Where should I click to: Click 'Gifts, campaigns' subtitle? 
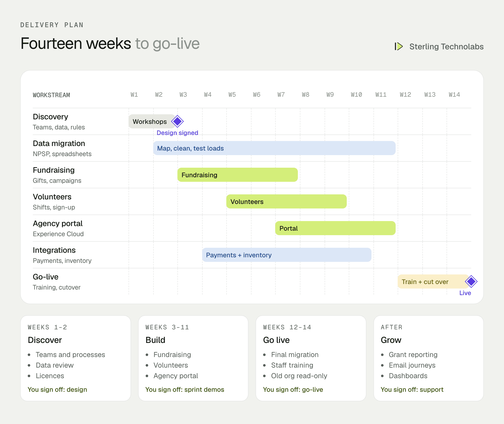(x=57, y=181)
